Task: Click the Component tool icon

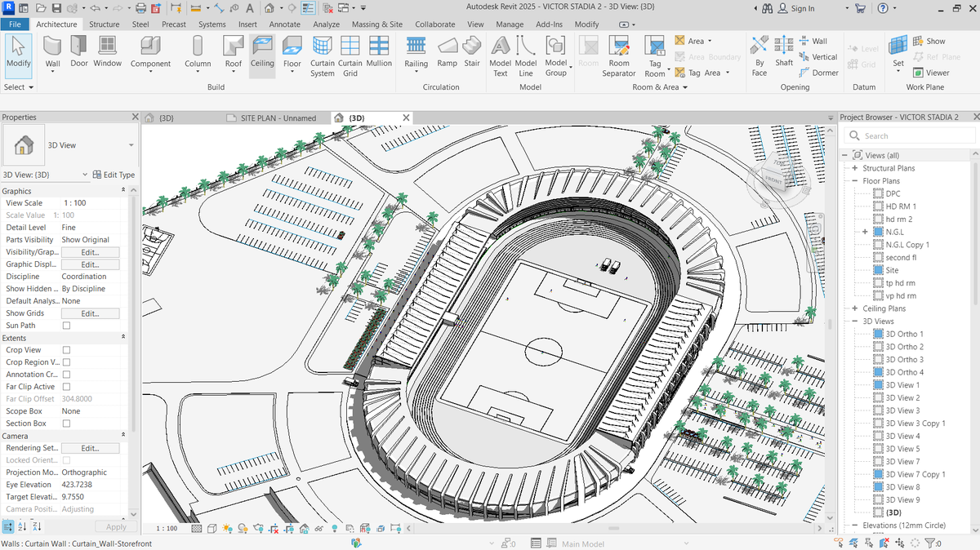Action: point(150,46)
